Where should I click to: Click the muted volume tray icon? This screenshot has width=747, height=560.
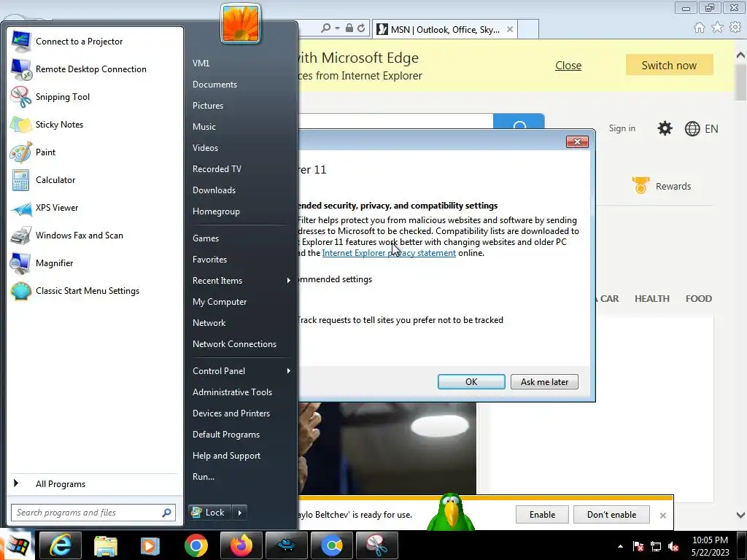pyautogui.click(x=673, y=547)
